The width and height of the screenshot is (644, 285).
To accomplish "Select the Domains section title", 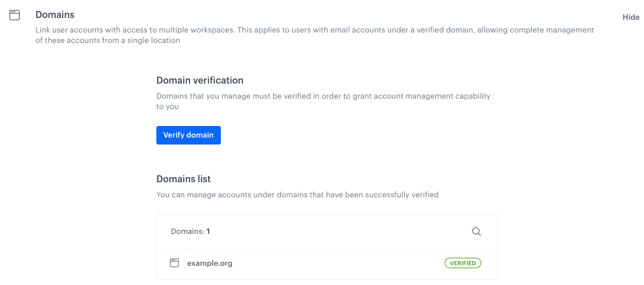I will click(55, 15).
